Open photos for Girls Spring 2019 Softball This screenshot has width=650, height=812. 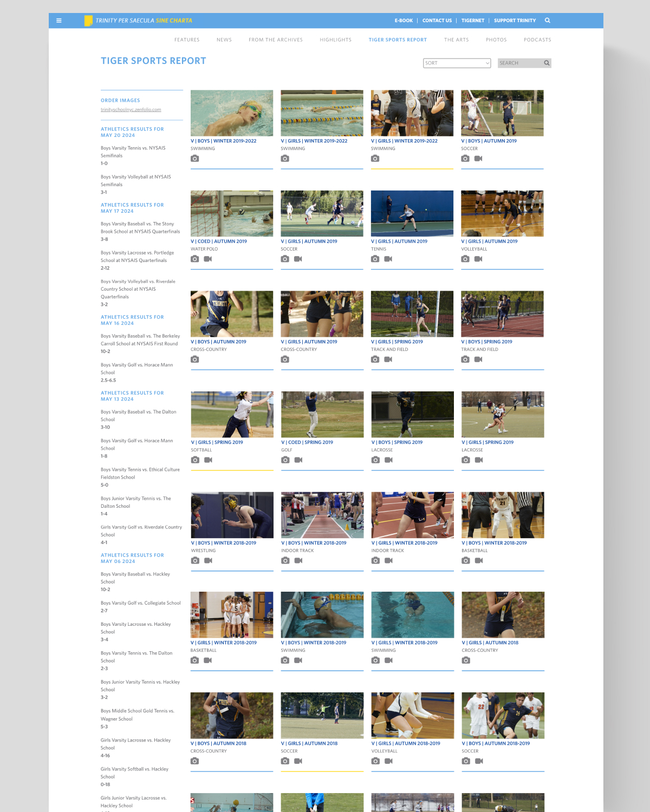(x=195, y=460)
